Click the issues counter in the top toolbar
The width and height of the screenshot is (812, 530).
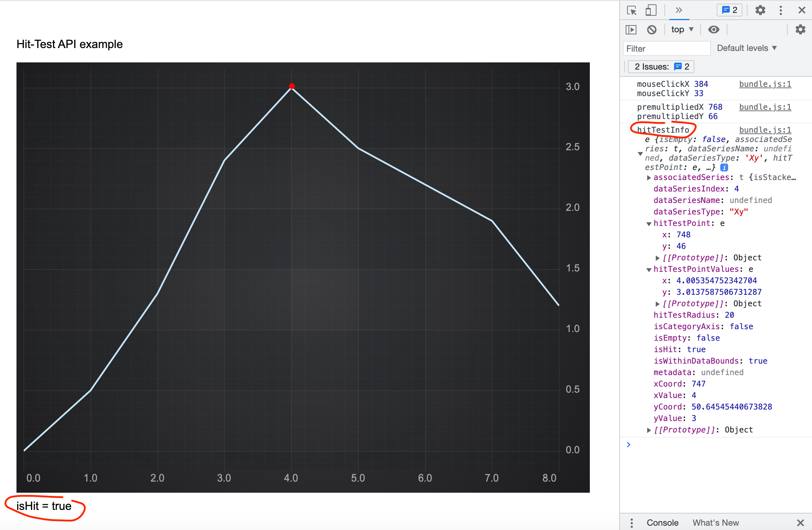coord(729,10)
